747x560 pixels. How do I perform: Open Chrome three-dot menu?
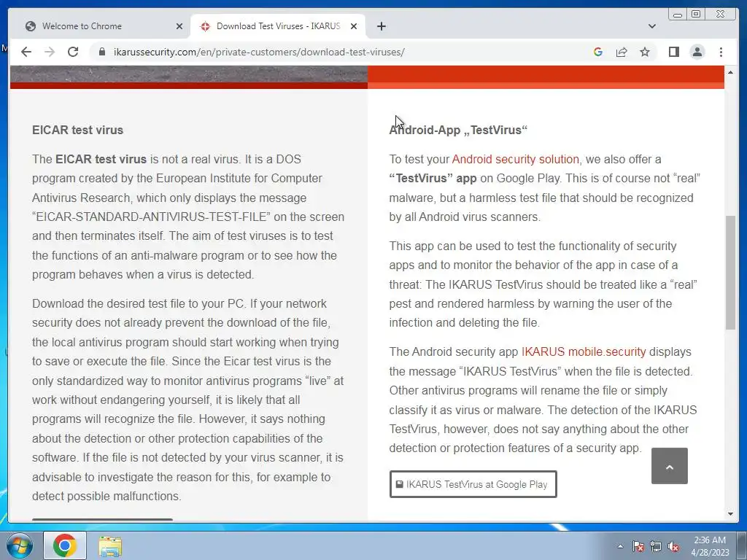[721, 52]
